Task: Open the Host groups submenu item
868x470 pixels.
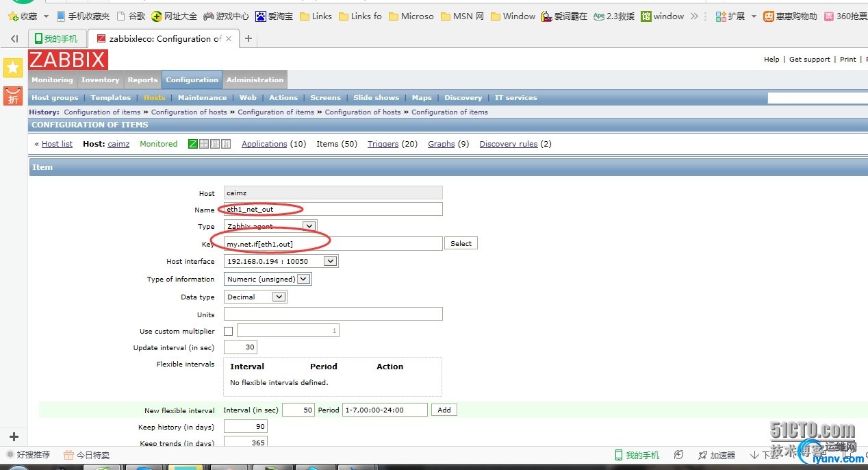Action: (55, 98)
